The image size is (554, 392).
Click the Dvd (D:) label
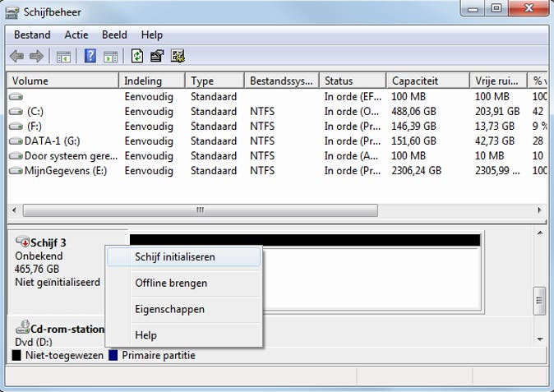click(x=34, y=342)
